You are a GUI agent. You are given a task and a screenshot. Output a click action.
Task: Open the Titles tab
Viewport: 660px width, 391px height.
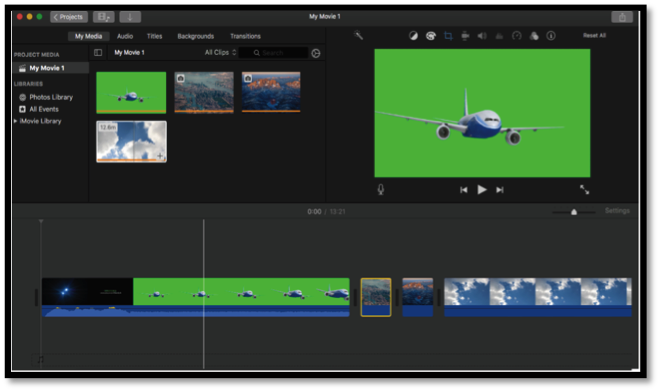click(x=154, y=36)
